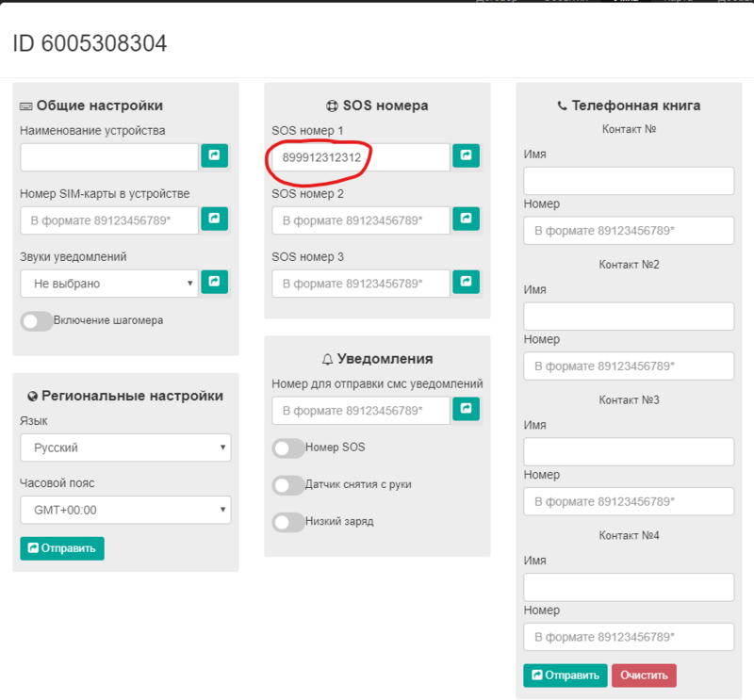The image size is (754, 700).
Task: Open the Часовой пояс GMT+00:00 dropdown
Action: tap(125, 511)
